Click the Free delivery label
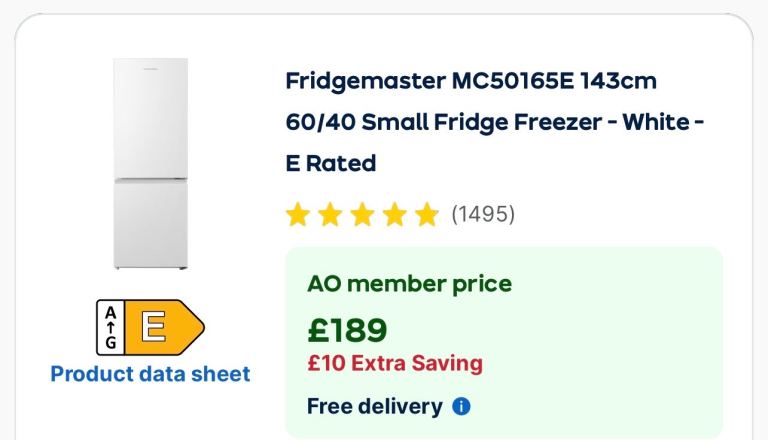The width and height of the screenshot is (768, 440). pyautogui.click(x=374, y=407)
